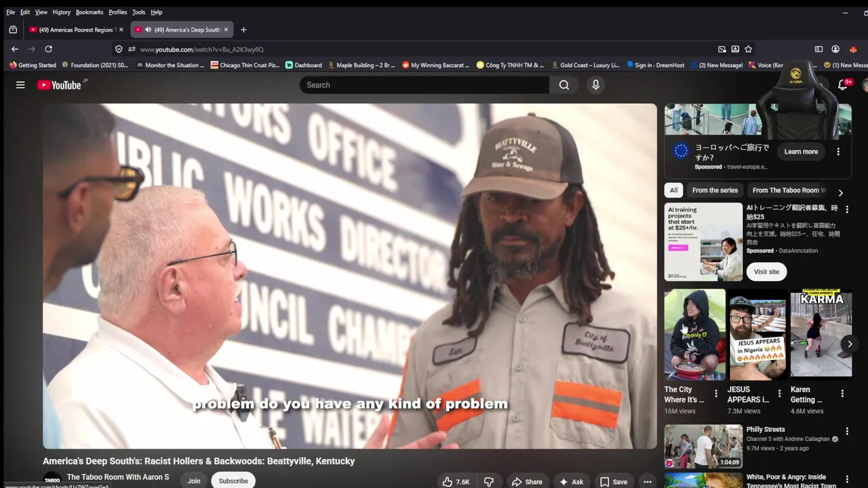Click the video player to pause

coord(350,276)
